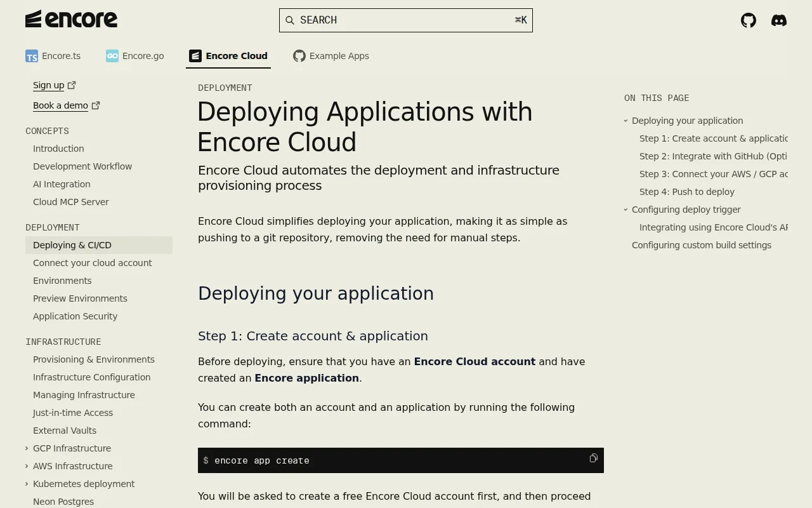
Task: Click the GitHub icon beside Example Apps
Action: point(299,56)
